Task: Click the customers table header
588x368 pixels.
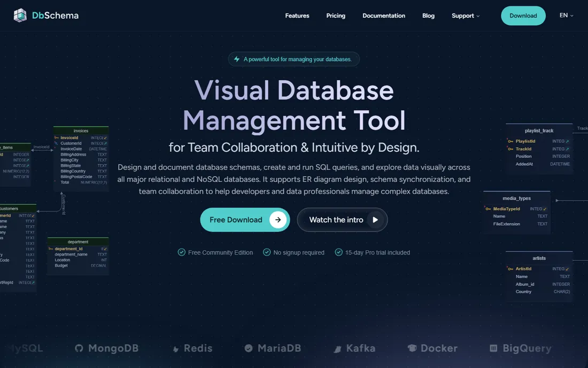Action: pyautogui.click(x=17, y=208)
